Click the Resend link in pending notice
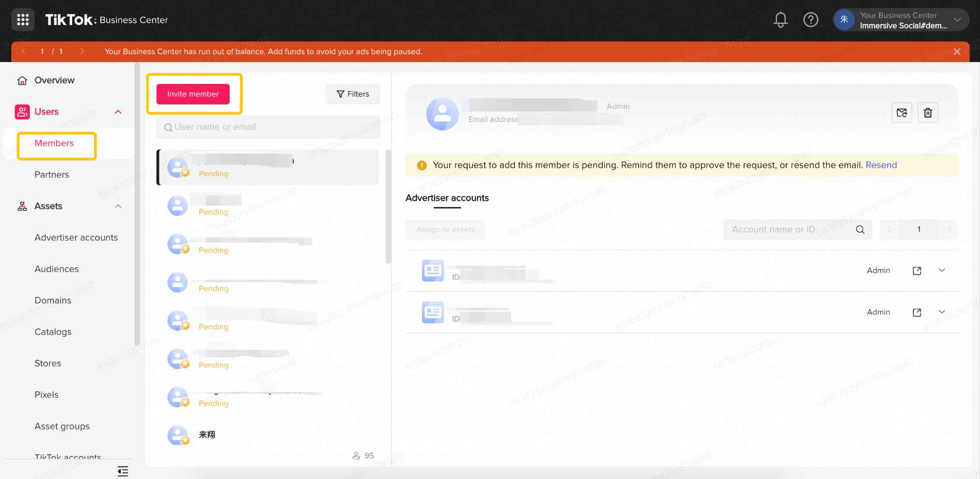980x479 pixels. 881,165
